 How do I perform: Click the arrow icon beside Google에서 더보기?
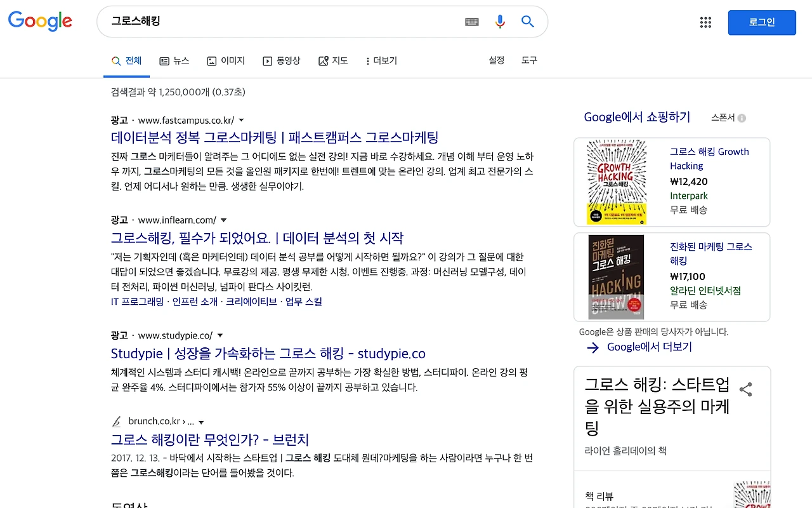[x=593, y=347]
